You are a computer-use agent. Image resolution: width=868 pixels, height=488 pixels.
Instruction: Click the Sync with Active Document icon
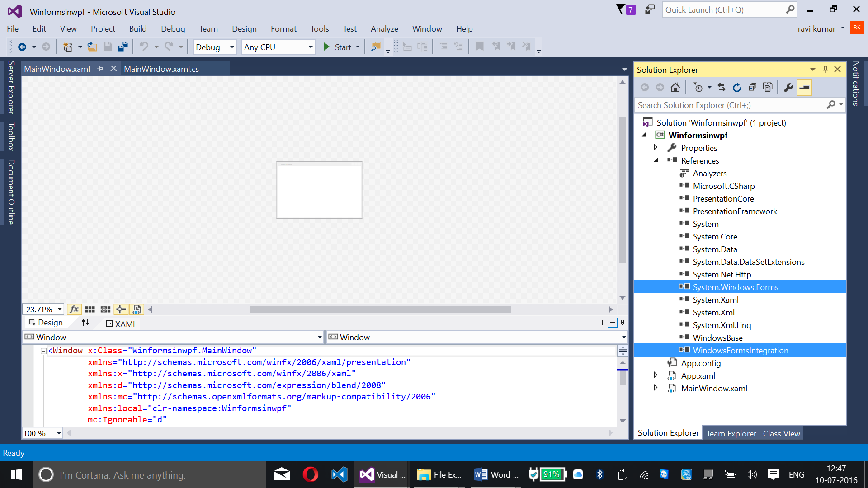coord(722,87)
